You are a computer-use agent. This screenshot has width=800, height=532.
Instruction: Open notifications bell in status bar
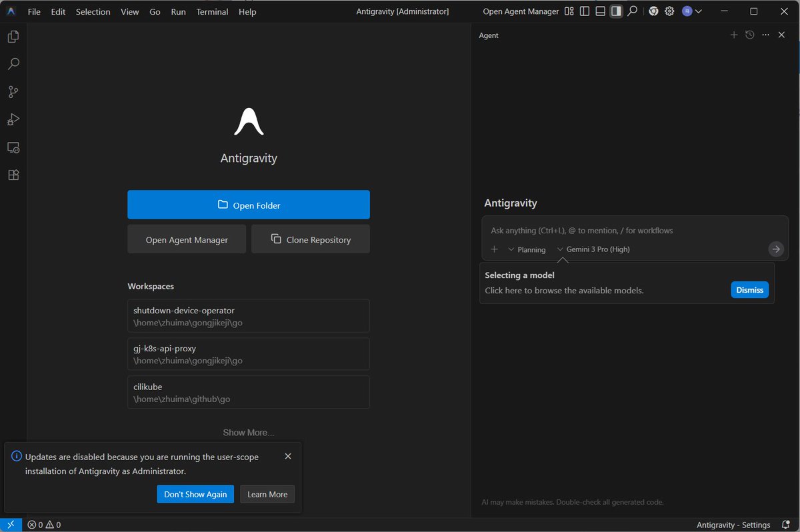click(x=785, y=525)
